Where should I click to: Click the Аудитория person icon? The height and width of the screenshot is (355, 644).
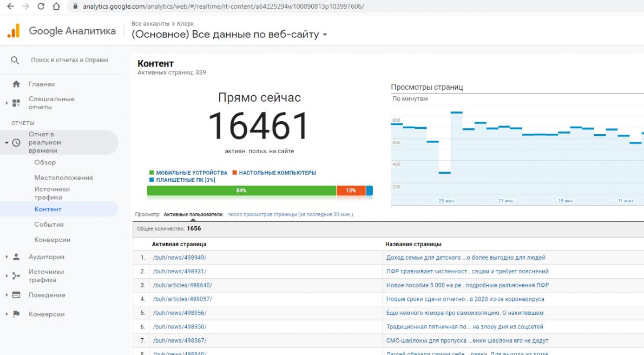16,257
